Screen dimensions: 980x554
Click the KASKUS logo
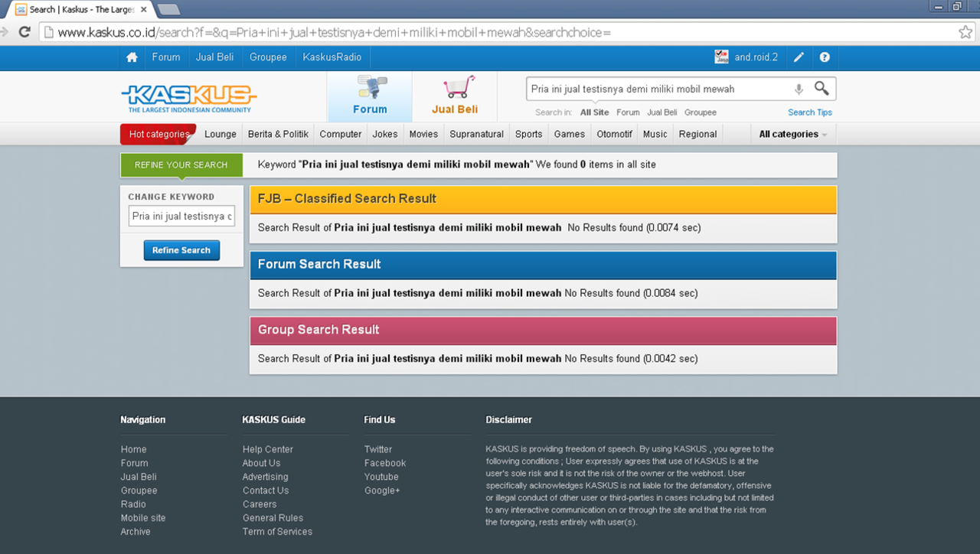[188, 99]
